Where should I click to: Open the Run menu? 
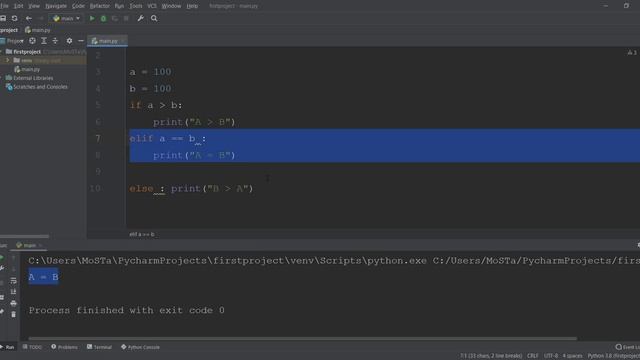click(119, 6)
